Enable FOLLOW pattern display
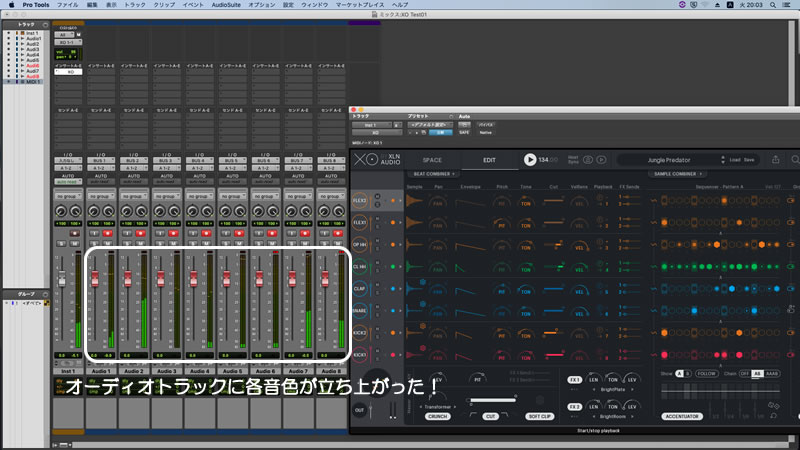Image resolution: width=800 pixels, height=450 pixels. tap(706, 373)
